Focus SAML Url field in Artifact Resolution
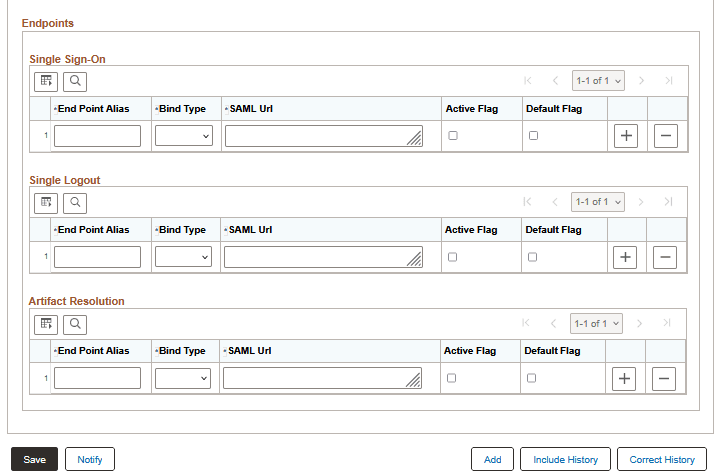 click(x=322, y=378)
